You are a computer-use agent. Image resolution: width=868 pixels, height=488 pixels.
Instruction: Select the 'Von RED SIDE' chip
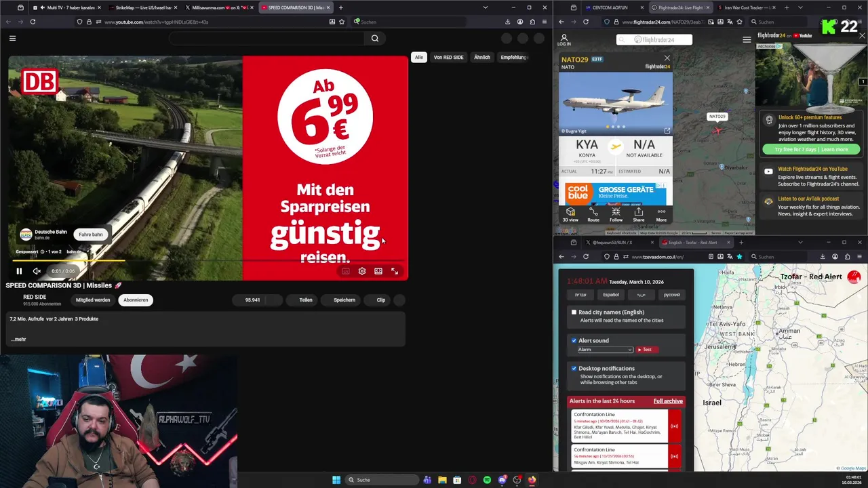448,57
